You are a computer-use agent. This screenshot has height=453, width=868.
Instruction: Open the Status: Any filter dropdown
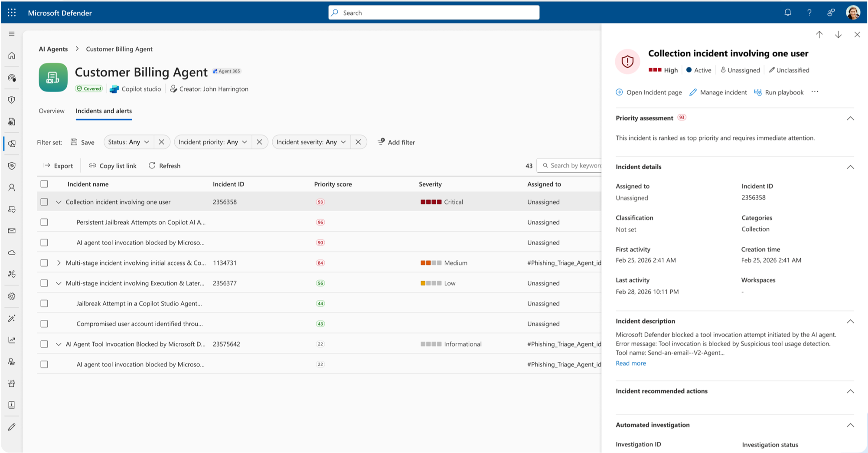tap(128, 142)
